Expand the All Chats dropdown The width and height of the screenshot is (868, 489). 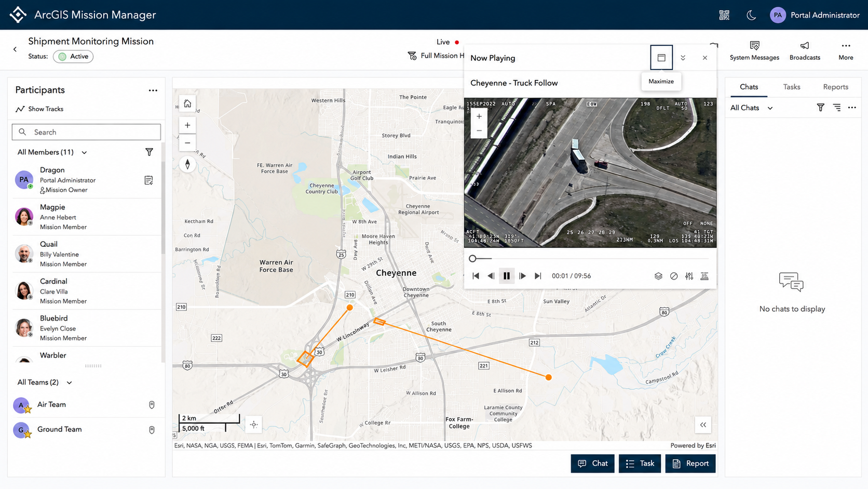click(751, 108)
